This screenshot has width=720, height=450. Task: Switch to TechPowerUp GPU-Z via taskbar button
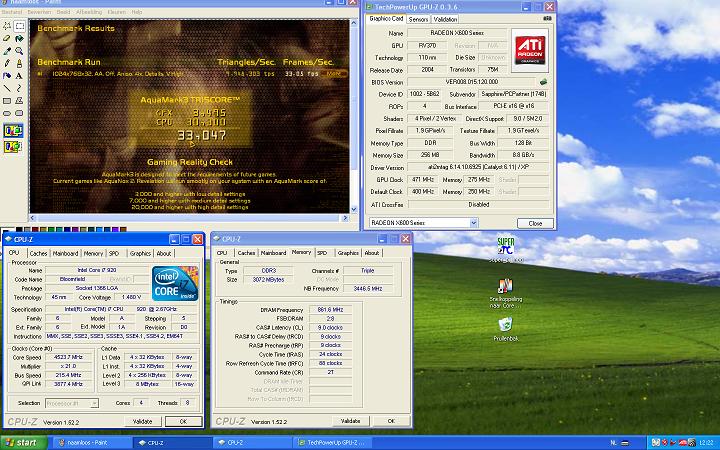334,443
